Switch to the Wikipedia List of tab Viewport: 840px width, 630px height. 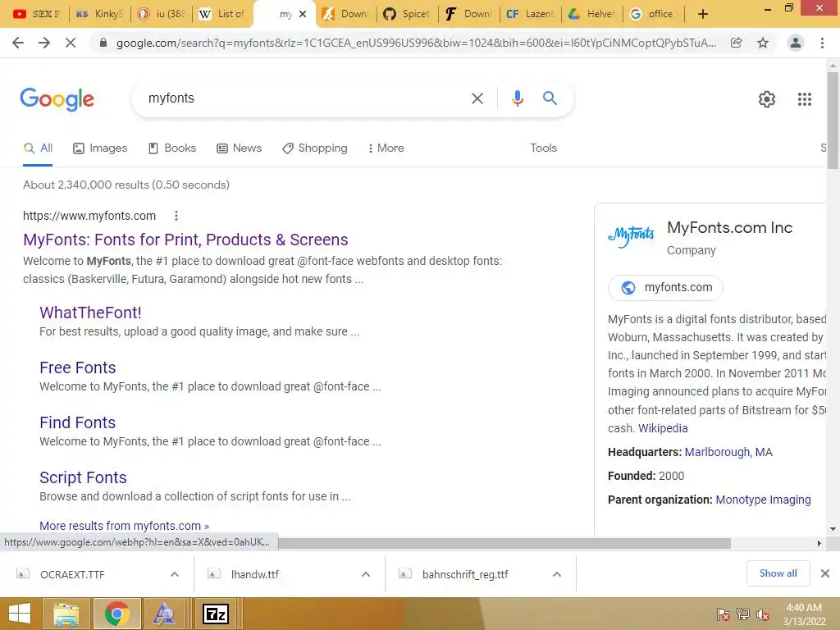click(x=221, y=14)
